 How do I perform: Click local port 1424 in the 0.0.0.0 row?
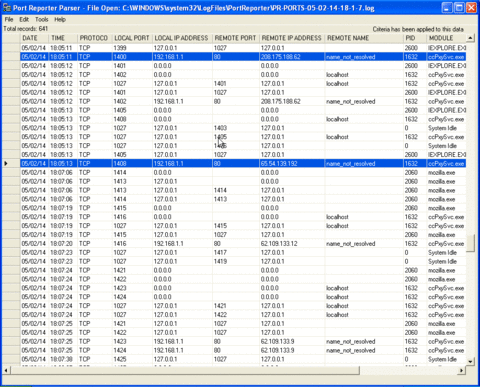tap(132, 297)
